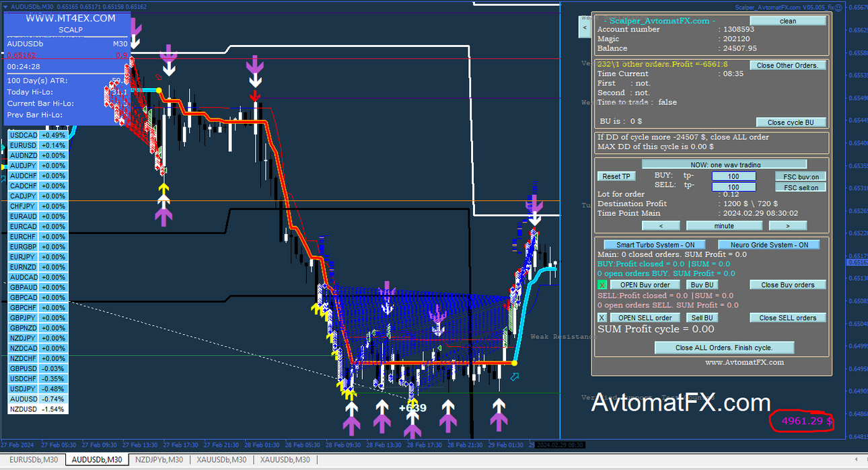This screenshot has height=470, width=868.
Task: Click the EURGBP pair row
Action: [38, 247]
